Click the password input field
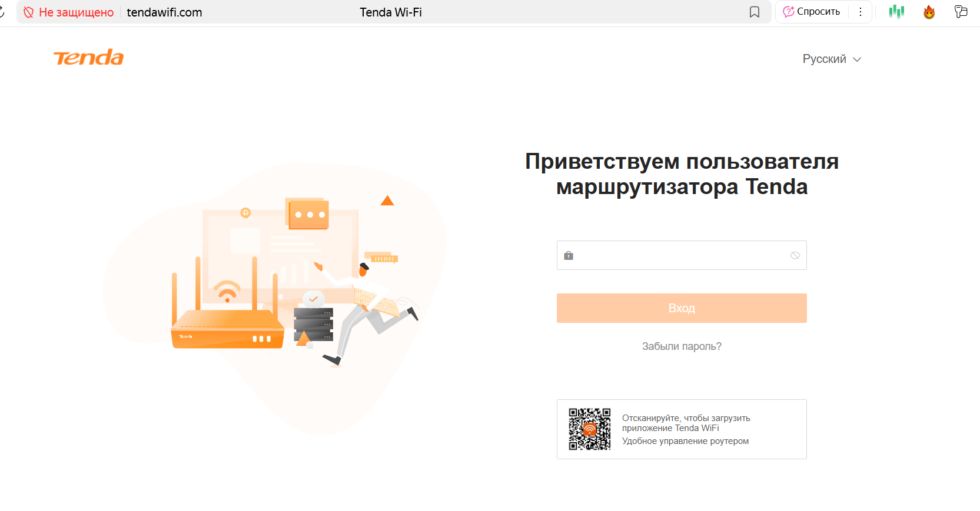This screenshot has height=511, width=980. pyautogui.click(x=682, y=255)
